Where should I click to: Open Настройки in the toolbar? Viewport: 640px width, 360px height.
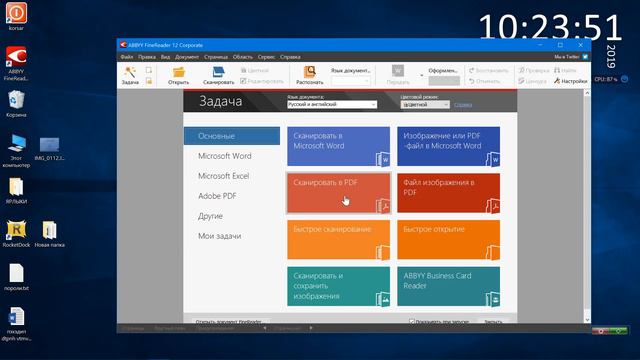pos(571,81)
